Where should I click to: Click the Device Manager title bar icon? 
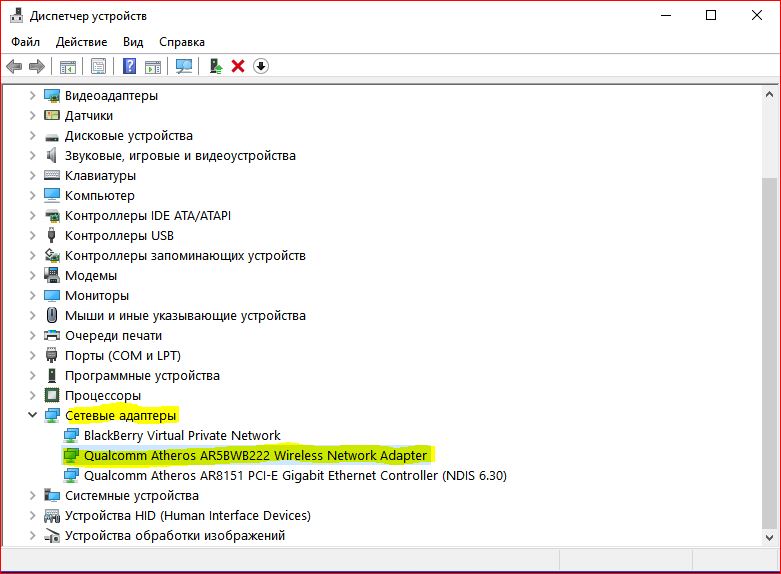[16, 15]
